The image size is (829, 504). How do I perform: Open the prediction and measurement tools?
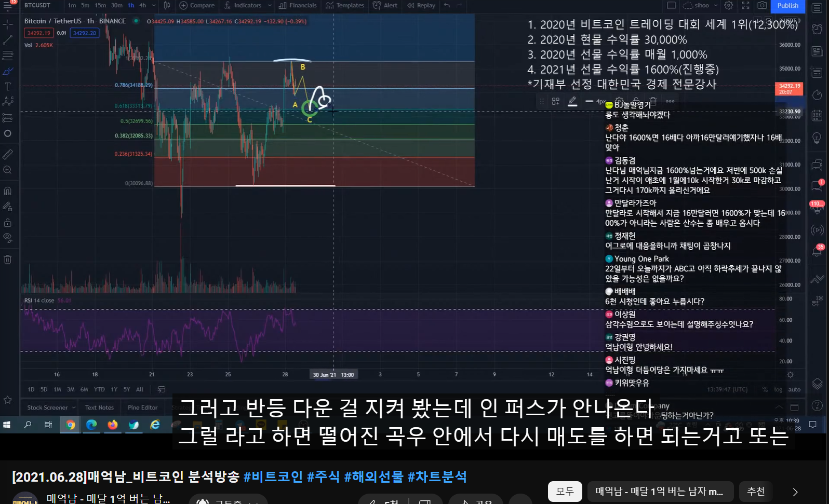coord(8,118)
